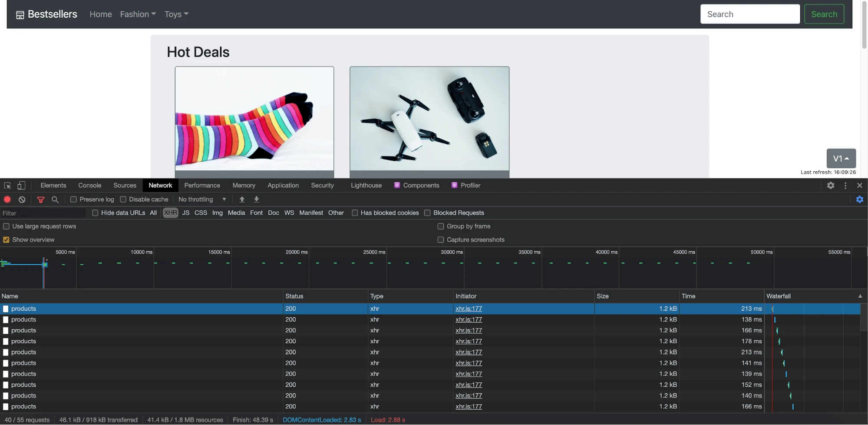The width and height of the screenshot is (868, 425).
Task: Check the Disable cache option
Action: 123,199
